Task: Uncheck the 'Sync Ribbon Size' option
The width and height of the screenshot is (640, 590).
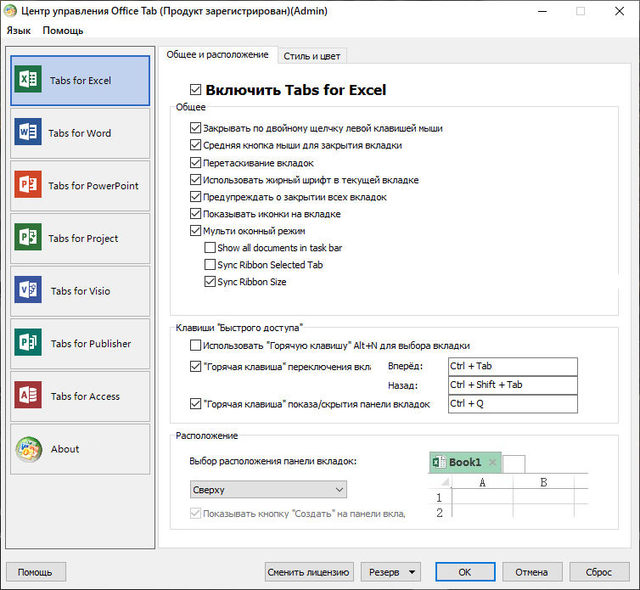Action: [x=209, y=282]
